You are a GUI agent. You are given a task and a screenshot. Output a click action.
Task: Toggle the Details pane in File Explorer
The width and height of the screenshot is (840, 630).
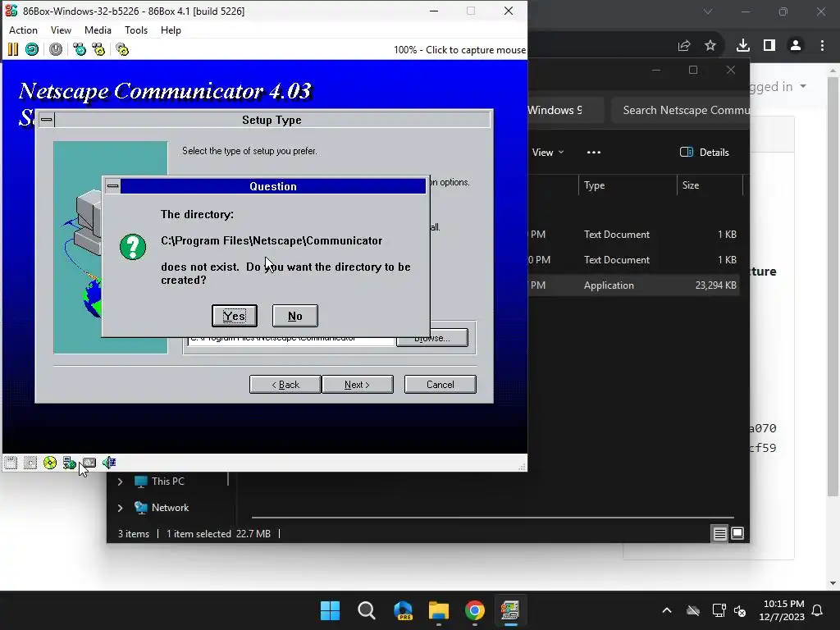click(x=705, y=152)
